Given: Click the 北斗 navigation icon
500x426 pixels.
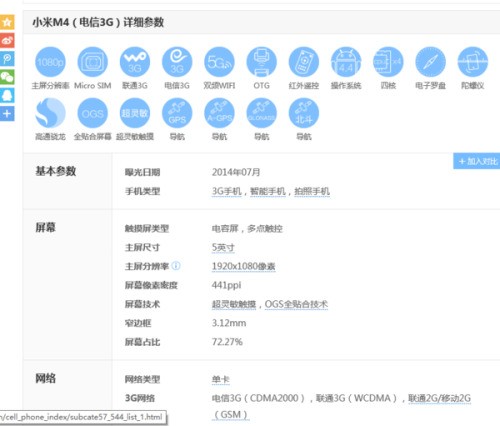Looking at the screenshot, I should 304,113.
